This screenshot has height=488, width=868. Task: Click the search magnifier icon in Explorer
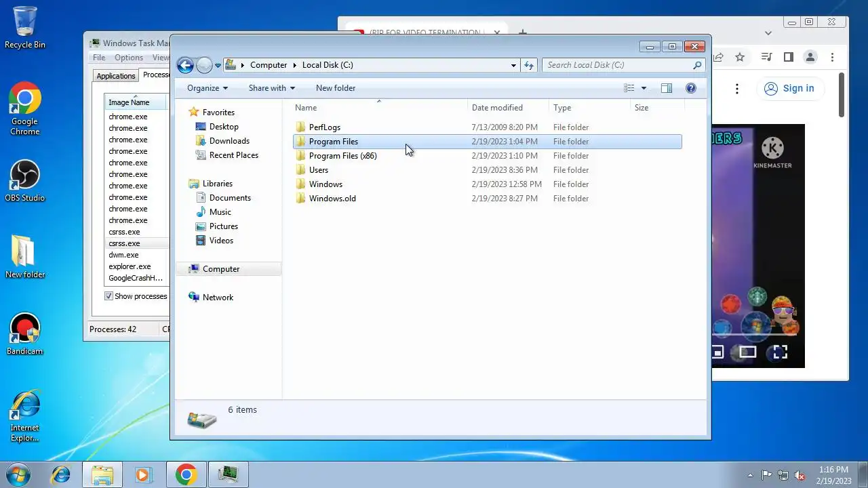coord(697,66)
